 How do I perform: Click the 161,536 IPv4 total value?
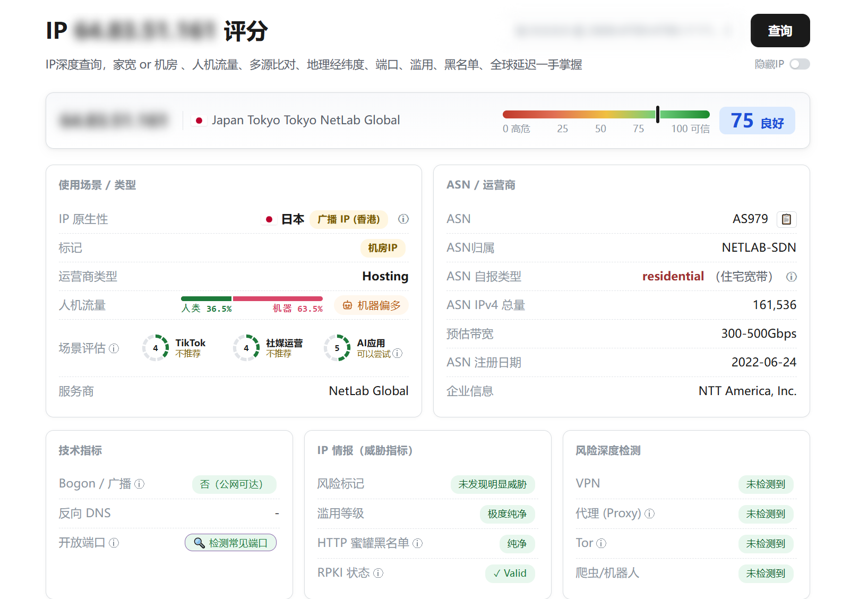point(775,305)
